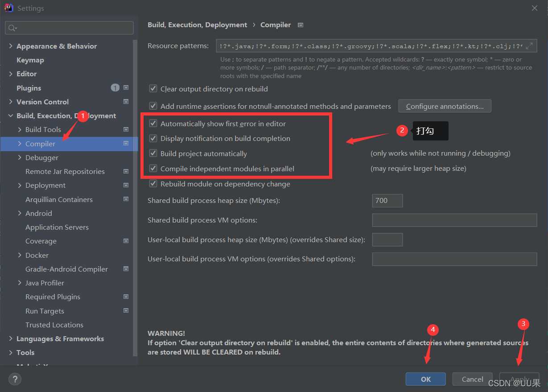Screen dimensions: 548x392
Task: Toggle Clear output directory on rebuild
Action: click(153, 89)
